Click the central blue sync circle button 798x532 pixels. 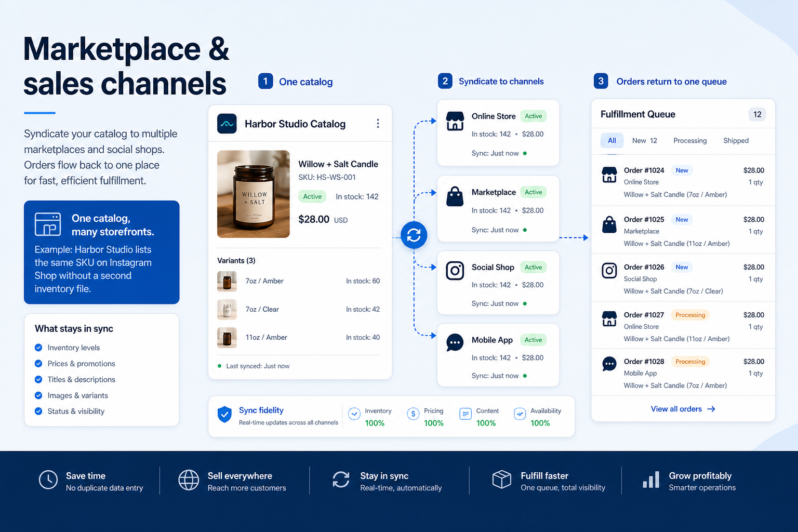pyautogui.click(x=414, y=235)
